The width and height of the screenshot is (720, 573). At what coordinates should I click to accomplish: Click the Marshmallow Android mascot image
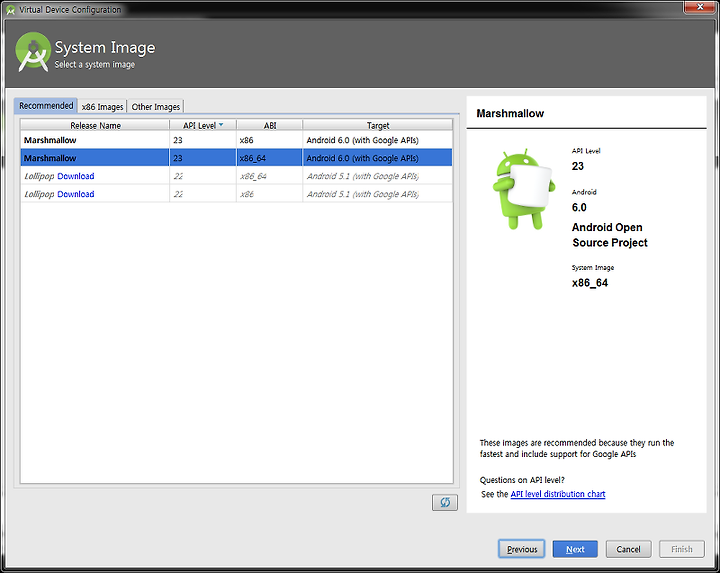(523, 189)
